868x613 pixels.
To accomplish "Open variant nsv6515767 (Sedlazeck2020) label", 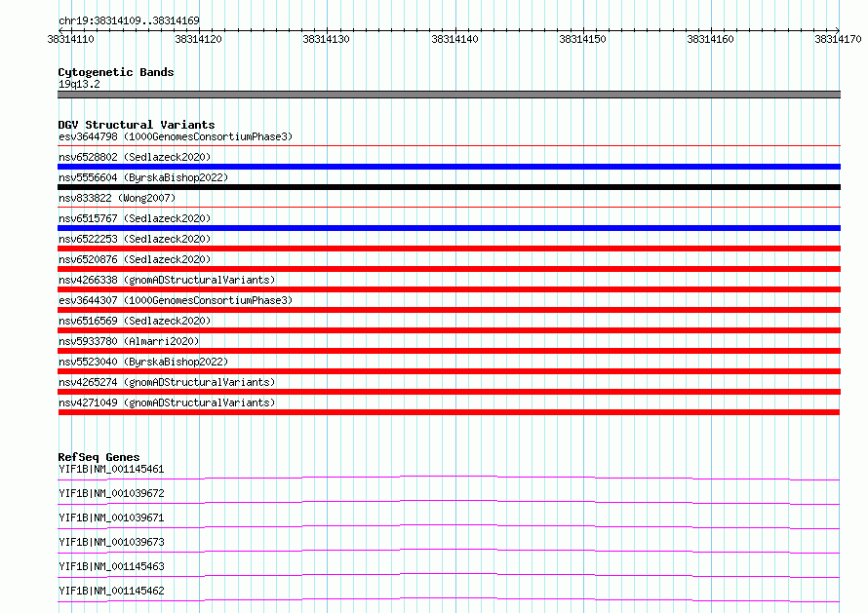I will click(x=135, y=218).
